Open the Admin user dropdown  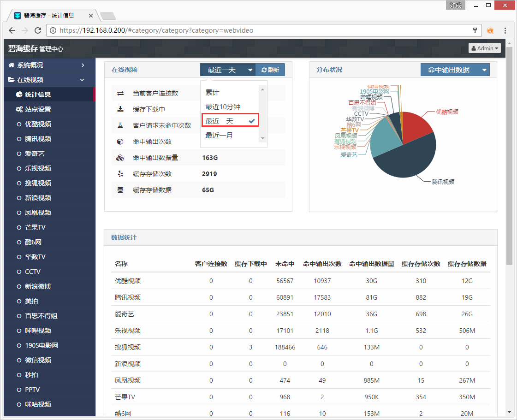coord(484,48)
